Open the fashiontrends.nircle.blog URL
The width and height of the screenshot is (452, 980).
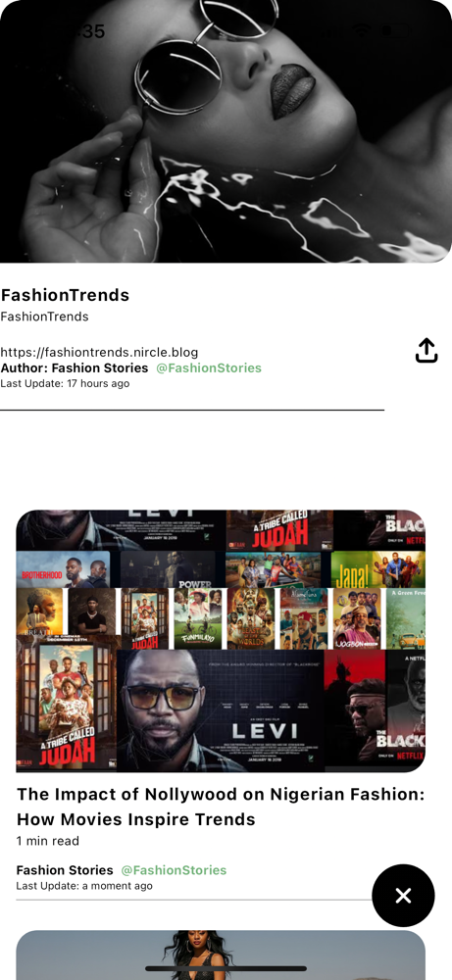[x=99, y=353]
